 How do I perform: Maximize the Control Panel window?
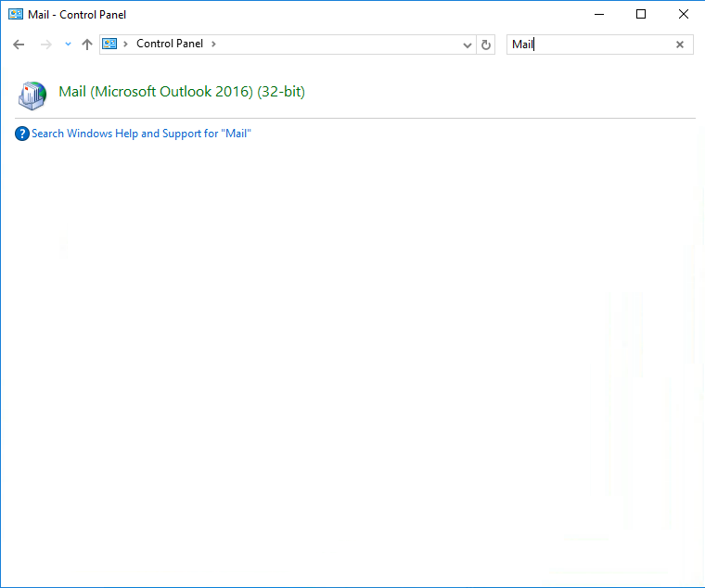[x=641, y=15]
